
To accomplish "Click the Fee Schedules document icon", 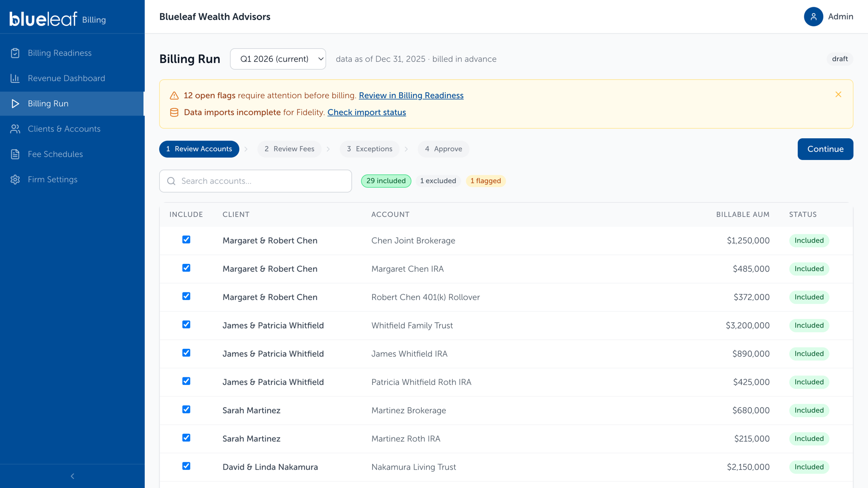I will [x=15, y=154].
